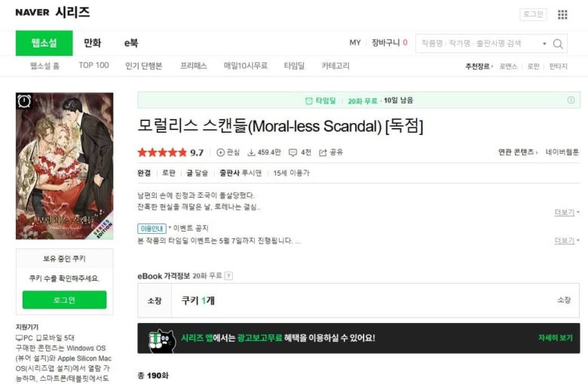
Task: Click the 관심 plus icon
Action: click(x=220, y=152)
